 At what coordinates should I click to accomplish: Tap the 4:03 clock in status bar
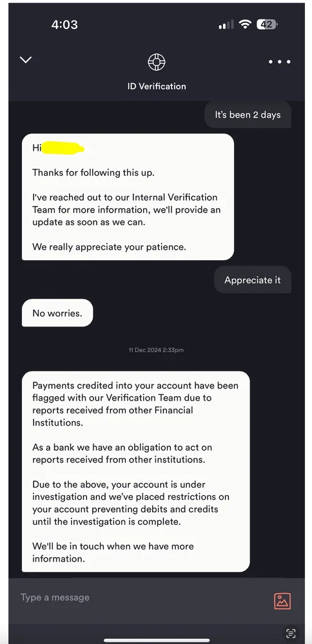click(64, 24)
